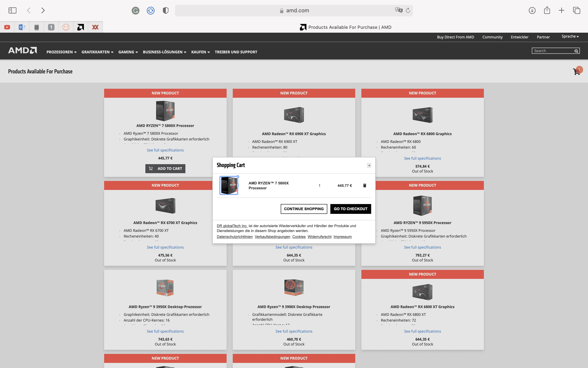See full specifications for Ryzen 7 5800X
588x368 pixels.
(165, 150)
